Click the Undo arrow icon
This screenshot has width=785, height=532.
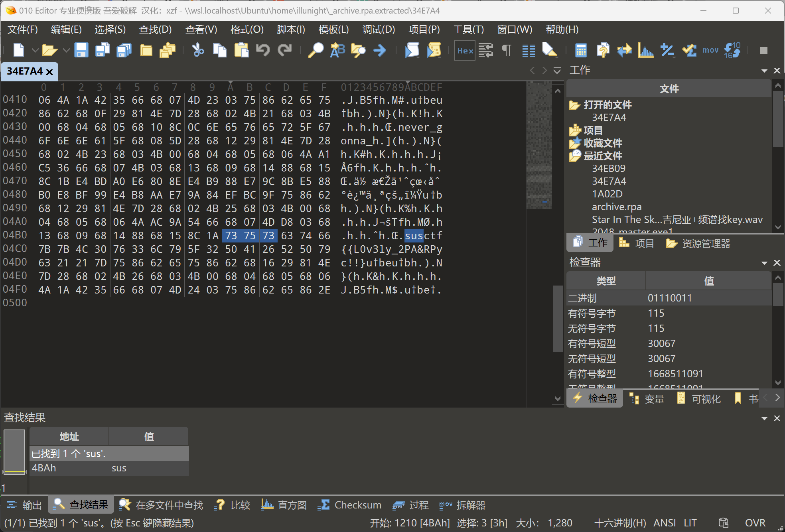[263, 50]
